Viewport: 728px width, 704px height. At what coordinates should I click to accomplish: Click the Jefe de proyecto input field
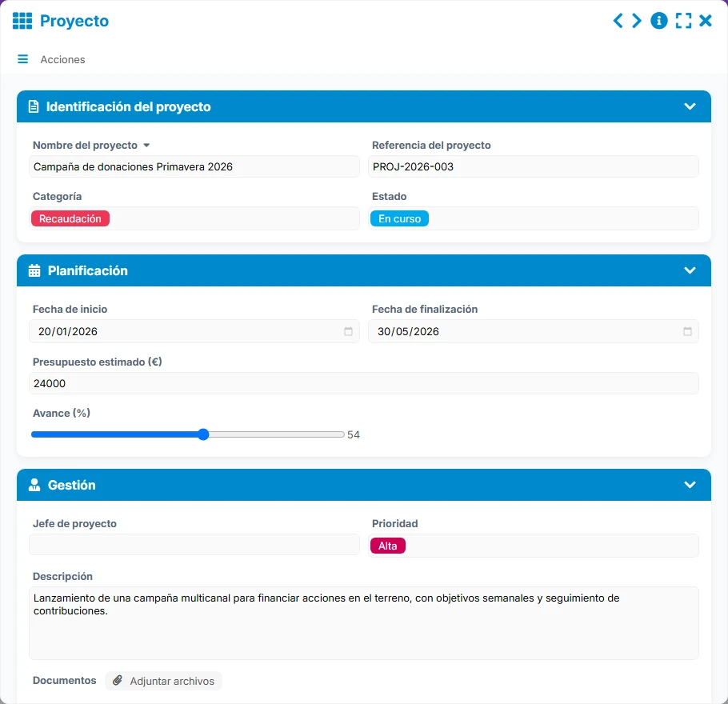point(194,545)
